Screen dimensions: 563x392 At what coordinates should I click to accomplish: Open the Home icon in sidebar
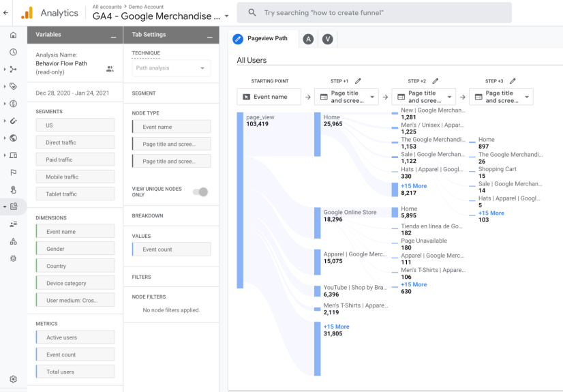click(13, 35)
